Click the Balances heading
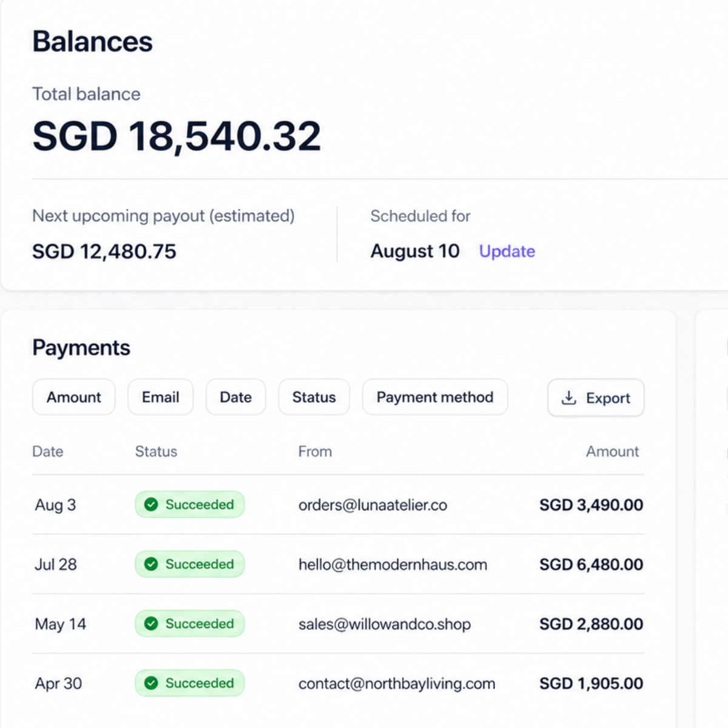The image size is (728, 728). coord(92,42)
